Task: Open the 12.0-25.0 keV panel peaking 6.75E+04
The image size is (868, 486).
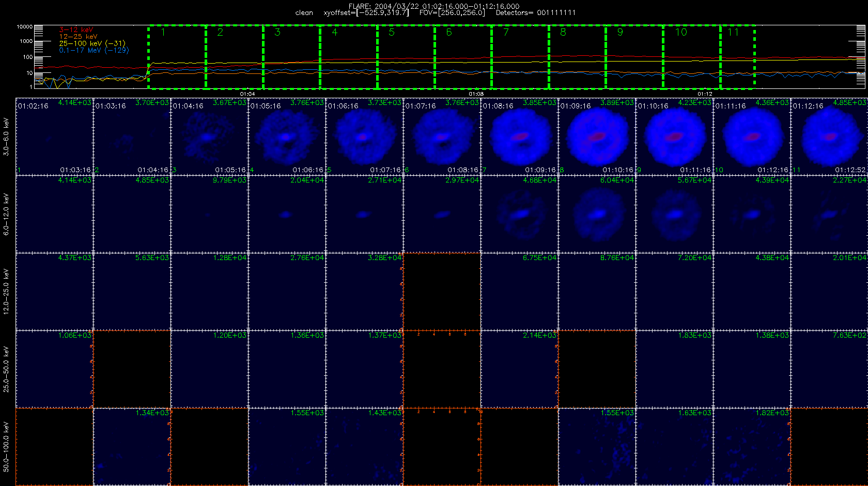Action: click(519, 292)
